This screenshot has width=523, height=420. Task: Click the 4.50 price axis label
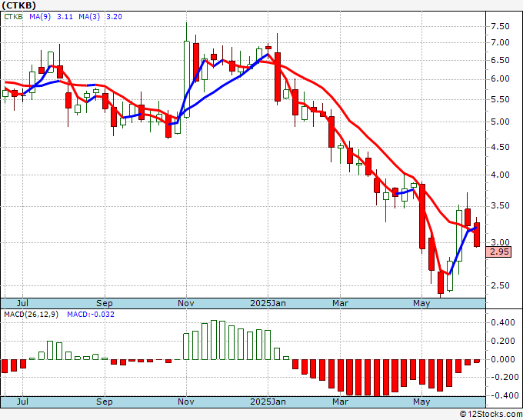point(500,147)
